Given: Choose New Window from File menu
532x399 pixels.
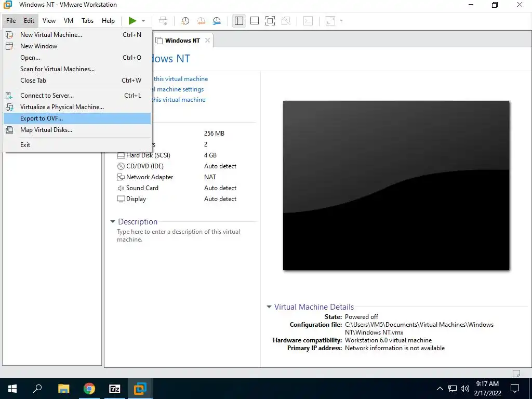Looking at the screenshot, I should (77, 46).
